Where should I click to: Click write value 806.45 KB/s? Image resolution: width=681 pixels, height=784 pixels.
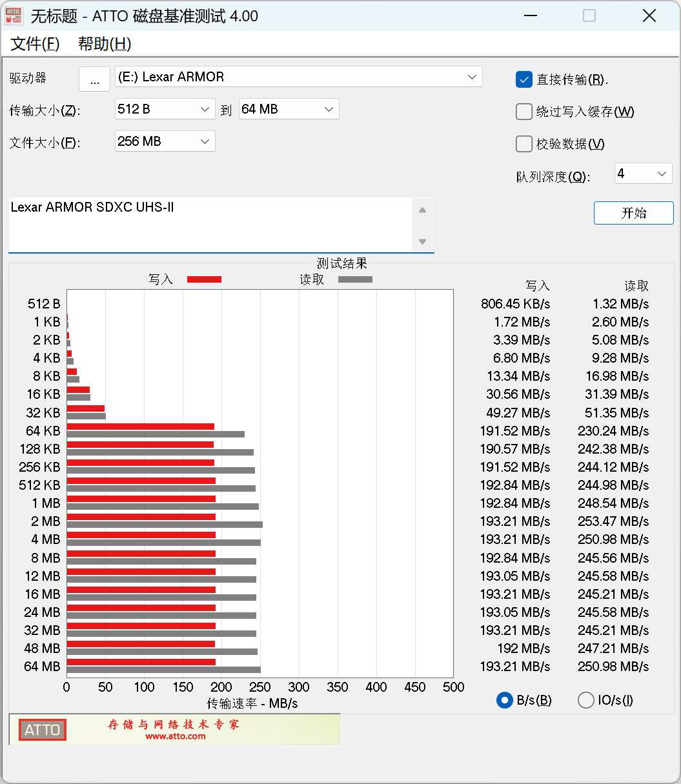515,303
